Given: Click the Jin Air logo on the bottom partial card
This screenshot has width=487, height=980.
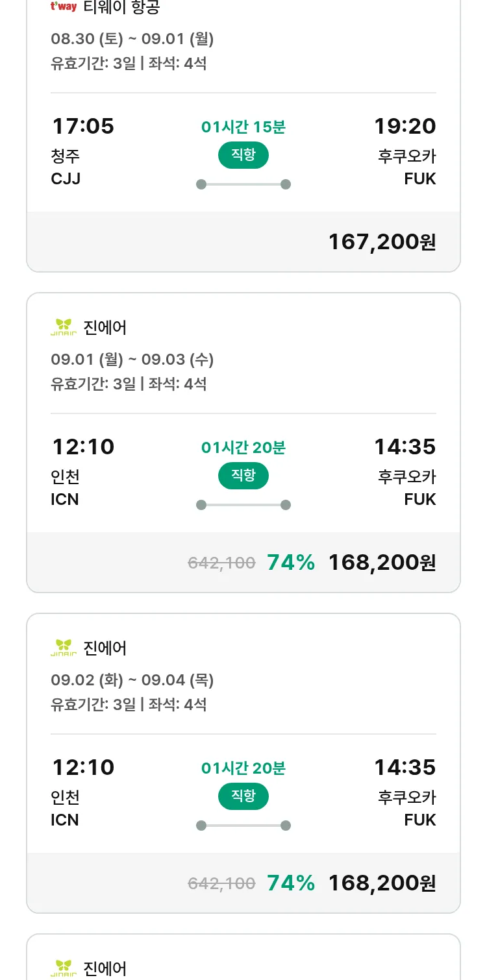Looking at the screenshot, I should pyautogui.click(x=64, y=968).
